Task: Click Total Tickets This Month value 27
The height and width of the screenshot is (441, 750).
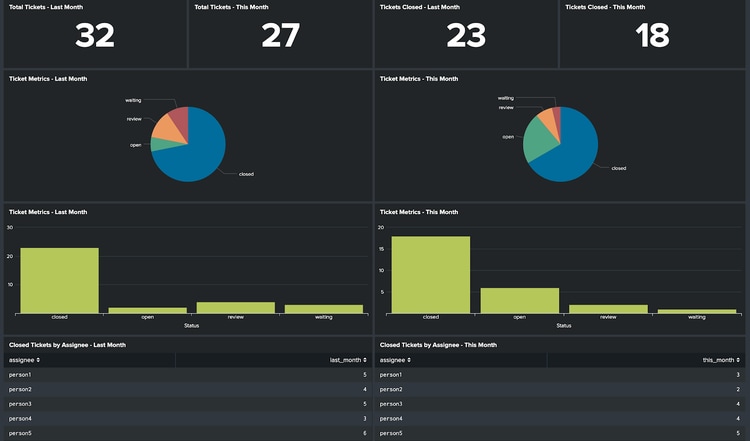Action: point(281,36)
